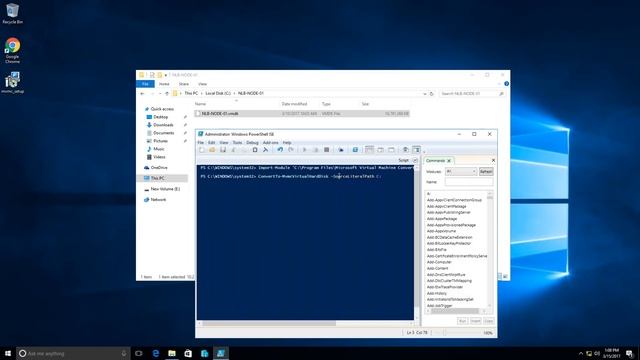The height and width of the screenshot is (360, 640).
Task: Select Downloads in Explorer sidebar
Action: [163, 125]
